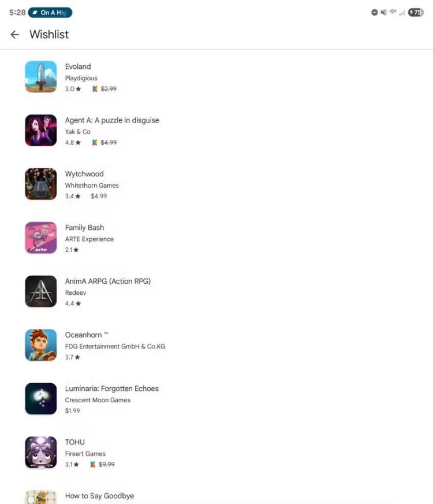This screenshot has width=433, height=504.
Task: Open the Wytchwood listing title
Action: pyautogui.click(x=84, y=174)
